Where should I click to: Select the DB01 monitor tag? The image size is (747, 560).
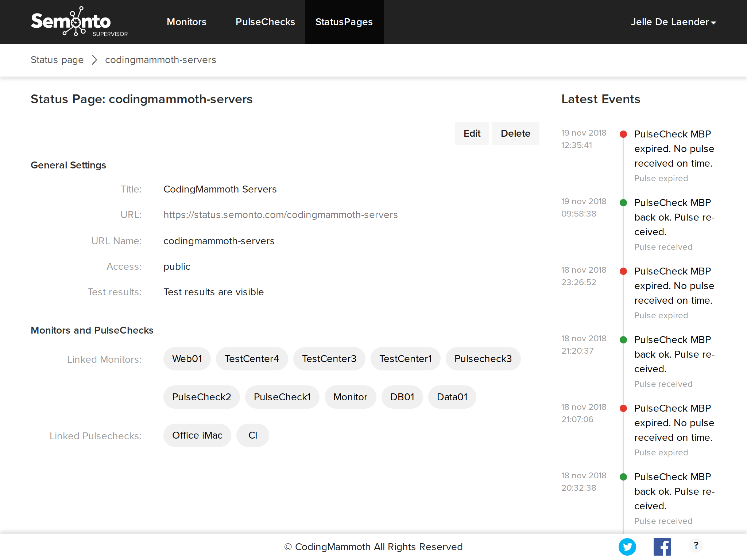(x=402, y=397)
